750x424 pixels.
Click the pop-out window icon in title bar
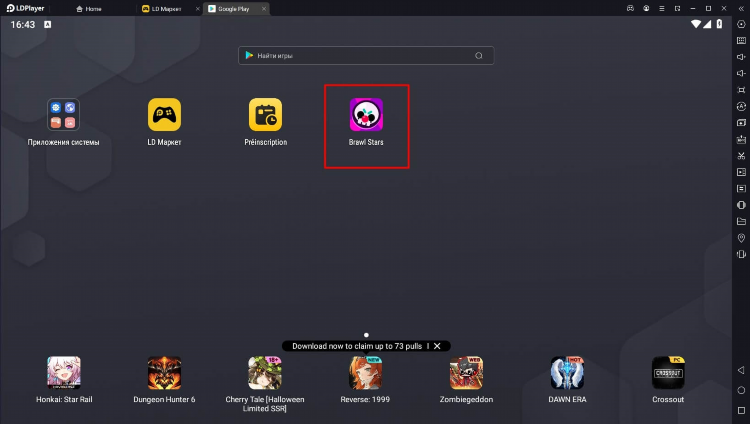point(677,8)
